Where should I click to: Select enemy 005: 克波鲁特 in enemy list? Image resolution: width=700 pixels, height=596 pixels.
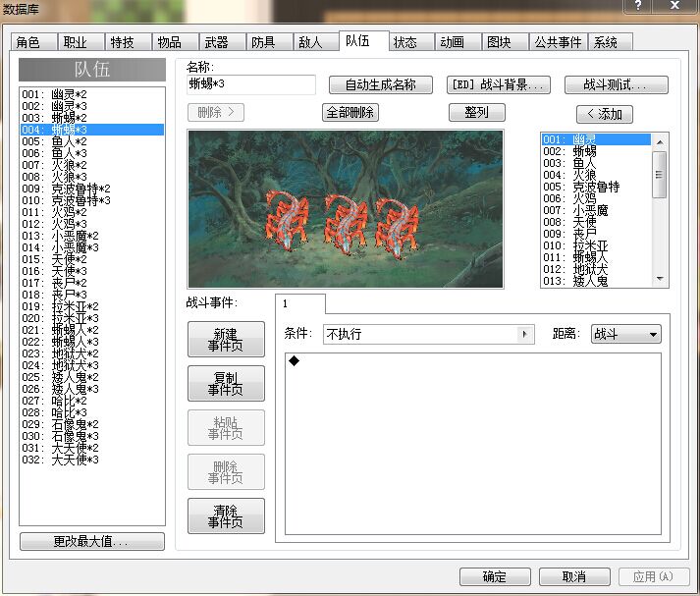[x=597, y=187]
